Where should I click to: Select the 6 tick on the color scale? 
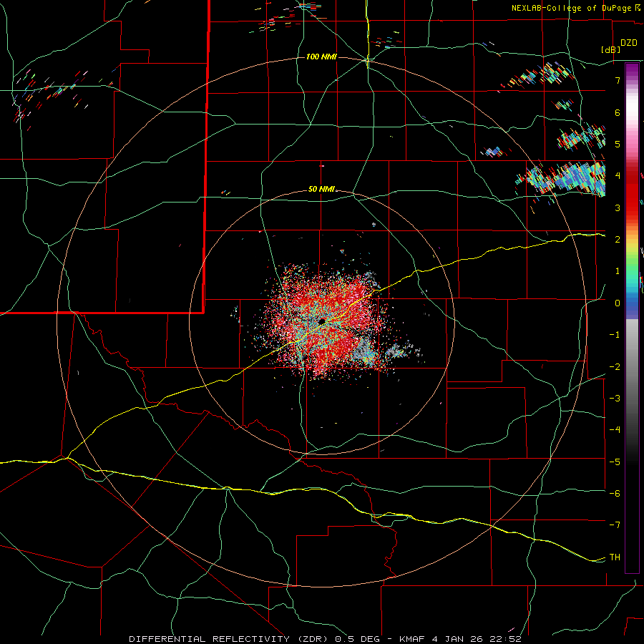coord(618,112)
